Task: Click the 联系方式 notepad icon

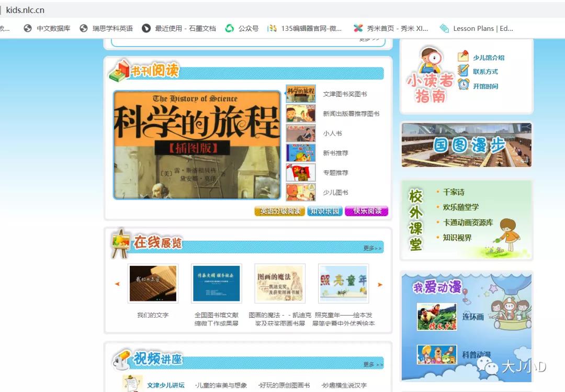Action: click(463, 71)
